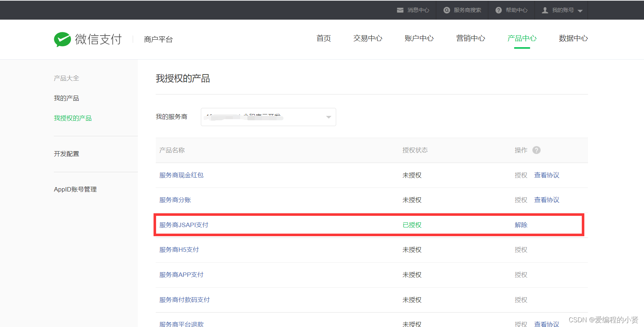Open the 我的服务商 combo box
The height and width of the screenshot is (327, 644).
point(269,117)
